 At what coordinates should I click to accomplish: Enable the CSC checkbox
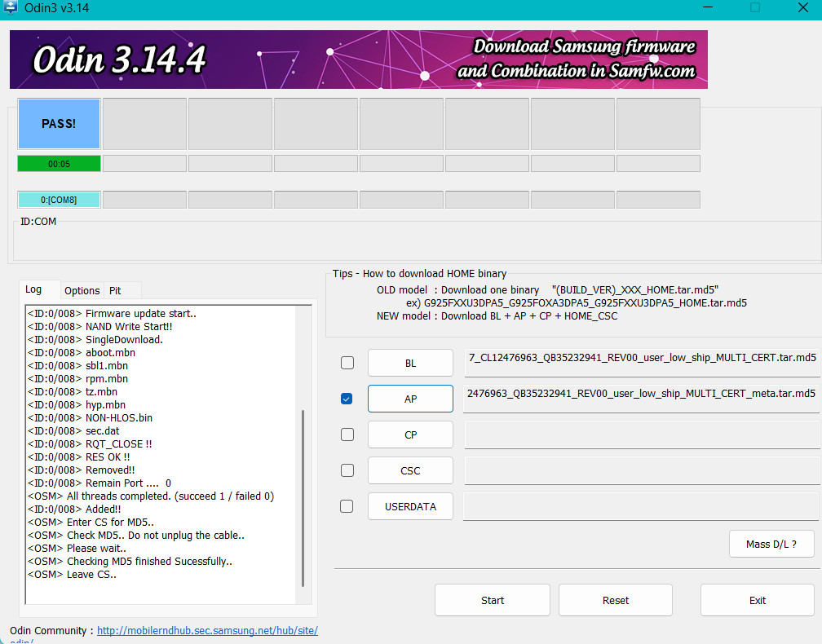point(347,470)
